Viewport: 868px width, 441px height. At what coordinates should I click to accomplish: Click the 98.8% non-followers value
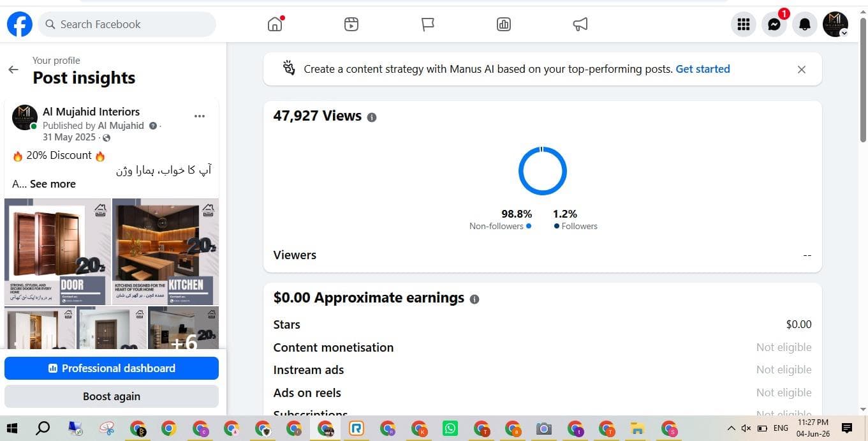coord(517,214)
